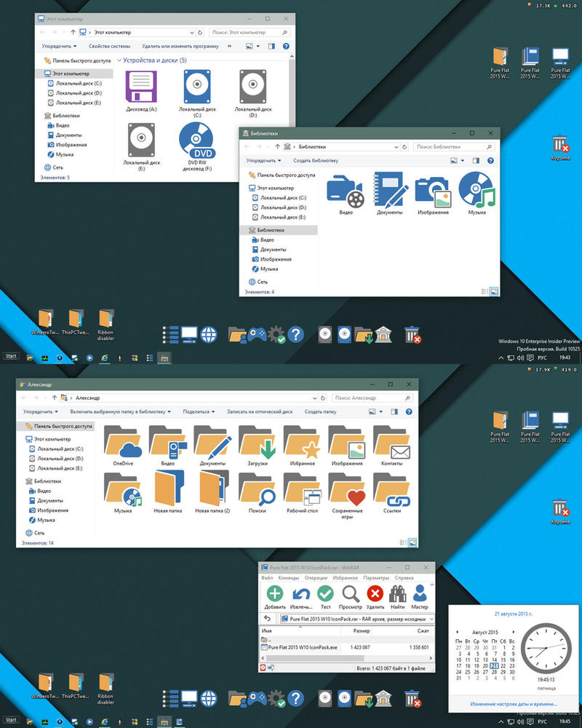Click the Извлечь icon in WinRAR

(300, 594)
